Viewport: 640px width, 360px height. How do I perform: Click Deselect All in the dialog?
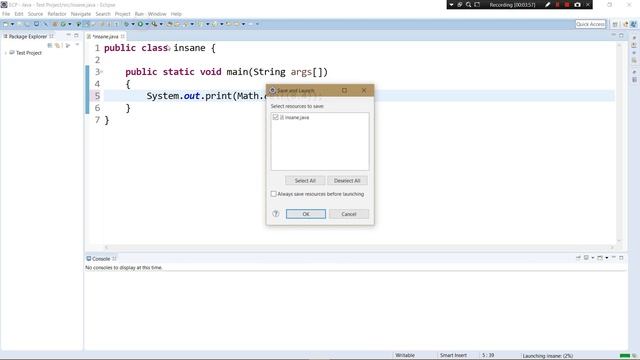[x=347, y=180]
